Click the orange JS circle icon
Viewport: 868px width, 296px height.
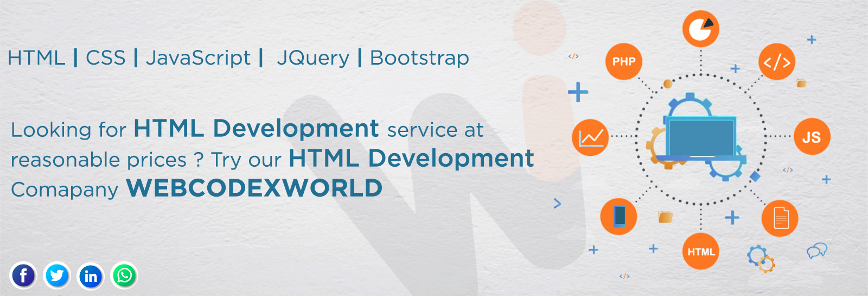pyautogui.click(x=812, y=137)
